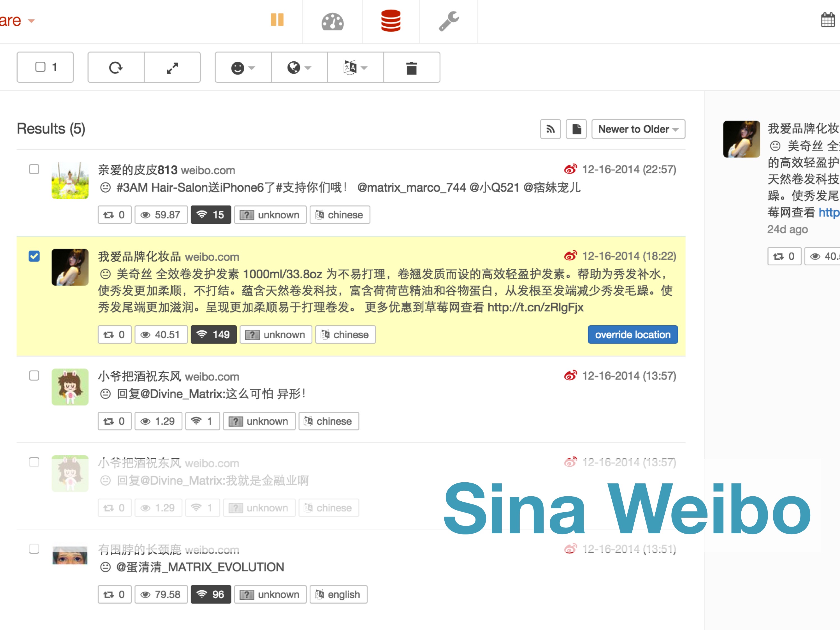Open the language translate dropdown

[x=355, y=68]
